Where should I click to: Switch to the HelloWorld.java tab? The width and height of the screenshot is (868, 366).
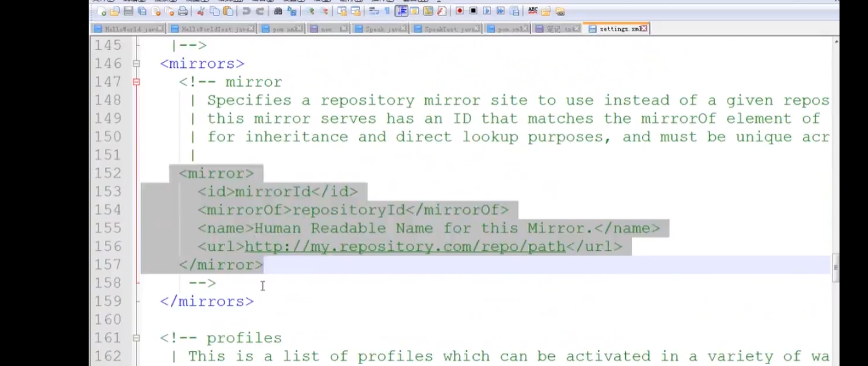click(x=128, y=29)
